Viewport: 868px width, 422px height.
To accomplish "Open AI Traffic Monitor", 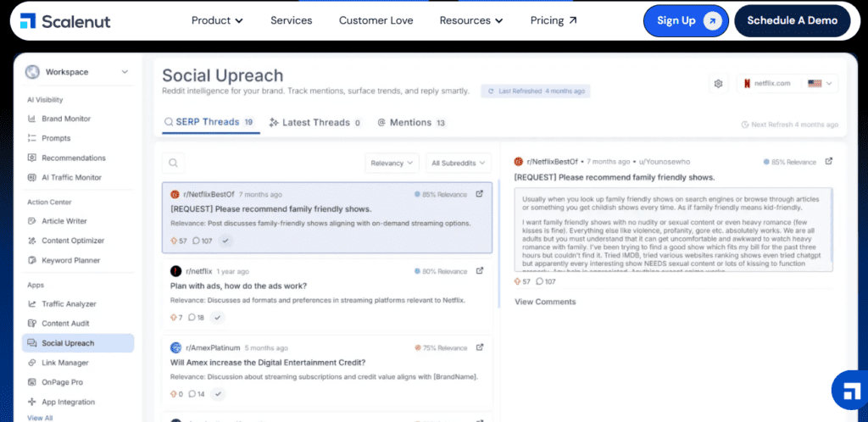I will click(x=71, y=178).
